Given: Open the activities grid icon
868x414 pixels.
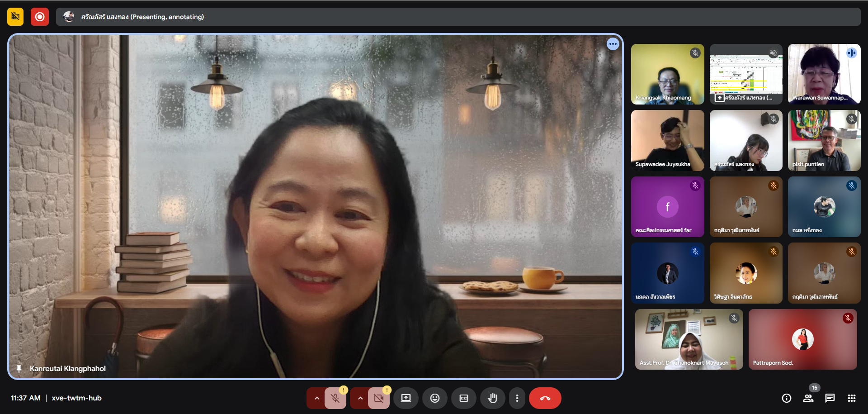Looking at the screenshot, I should (852, 398).
